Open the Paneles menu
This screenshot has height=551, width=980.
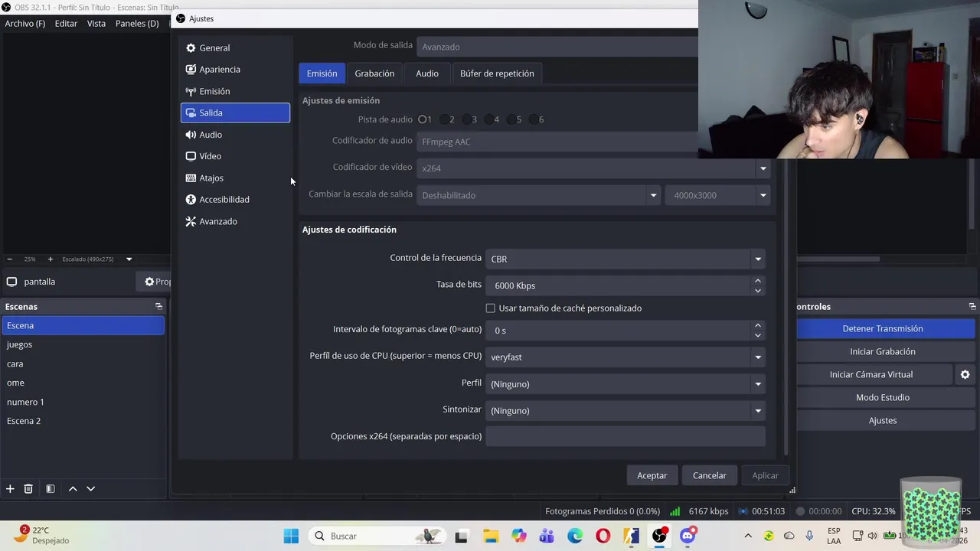tap(137, 24)
